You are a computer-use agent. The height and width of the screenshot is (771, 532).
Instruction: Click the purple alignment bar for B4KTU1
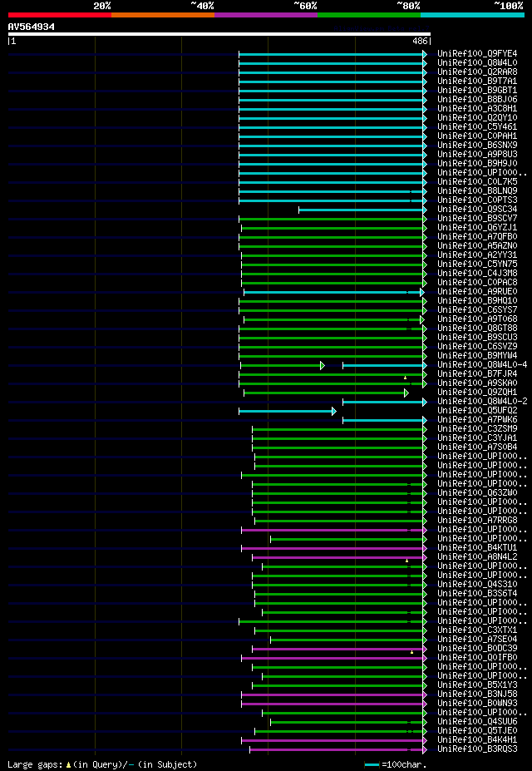click(334, 548)
